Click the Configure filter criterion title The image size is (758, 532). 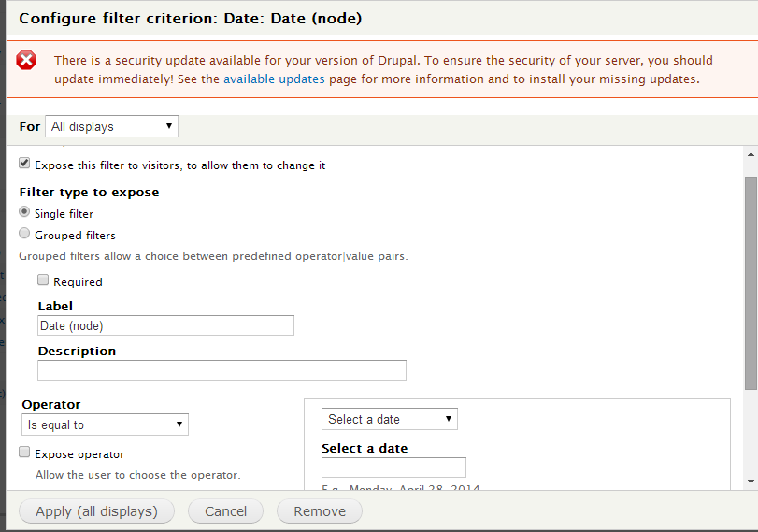(x=191, y=19)
